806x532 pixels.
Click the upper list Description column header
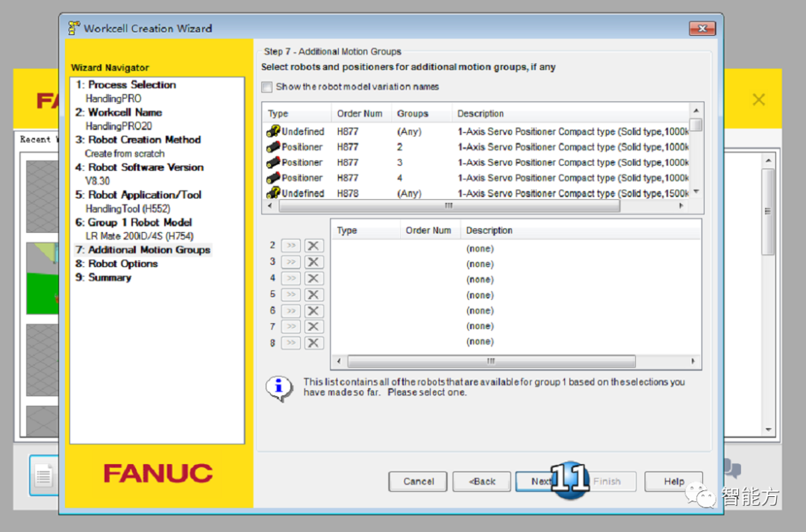tap(571, 113)
